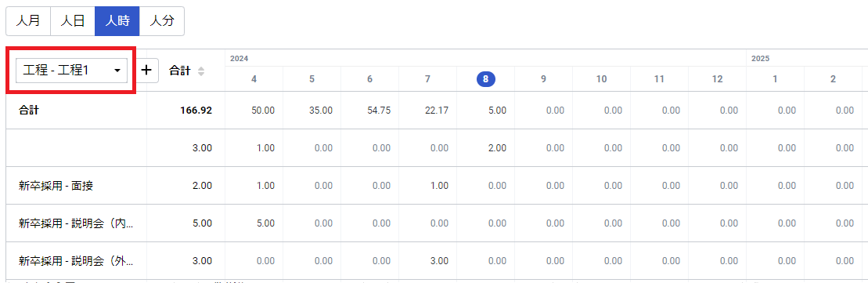
Task: Click the 2024 year label
Action: [x=238, y=58]
